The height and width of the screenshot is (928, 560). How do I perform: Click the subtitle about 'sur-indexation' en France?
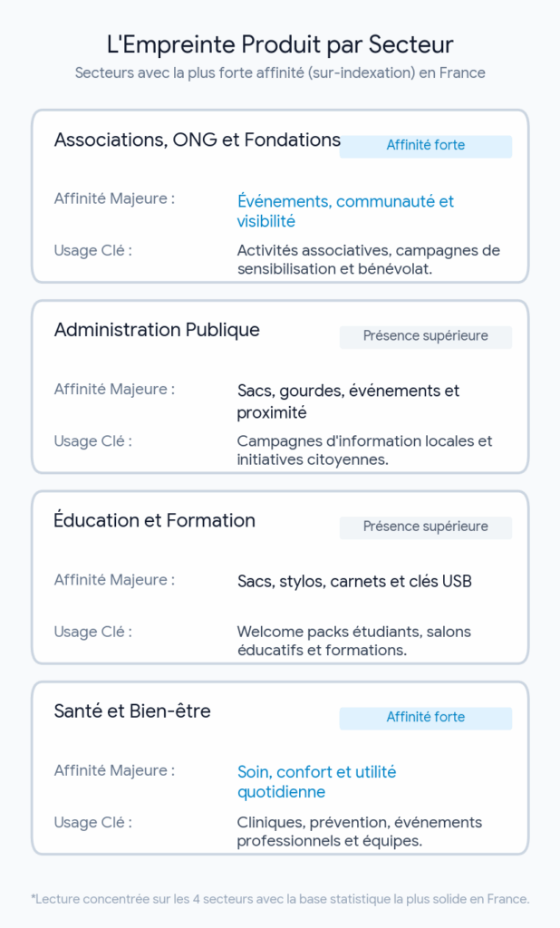[280, 72]
